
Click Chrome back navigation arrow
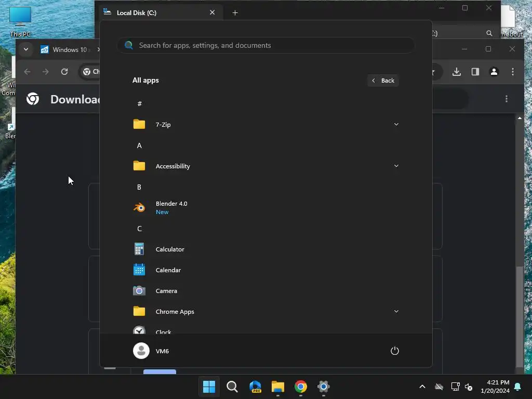click(28, 72)
